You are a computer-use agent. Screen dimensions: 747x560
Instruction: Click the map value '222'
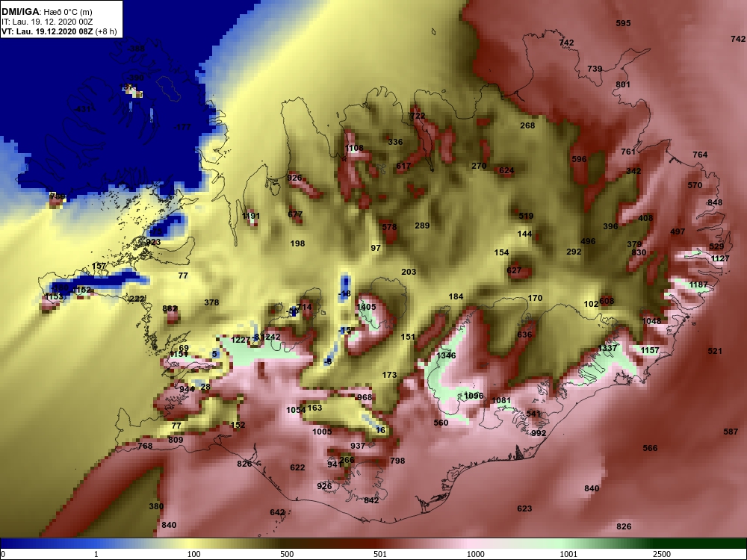[137, 299]
